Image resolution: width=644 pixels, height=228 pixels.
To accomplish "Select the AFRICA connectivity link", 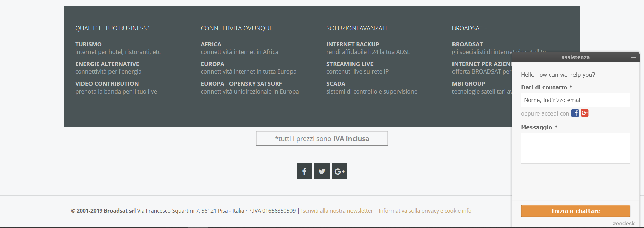I will (x=211, y=44).
